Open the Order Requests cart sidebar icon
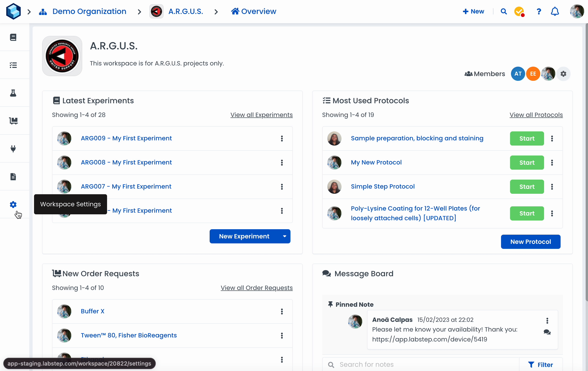Screen dimensions: 588x371 click(x=13, y=121)
